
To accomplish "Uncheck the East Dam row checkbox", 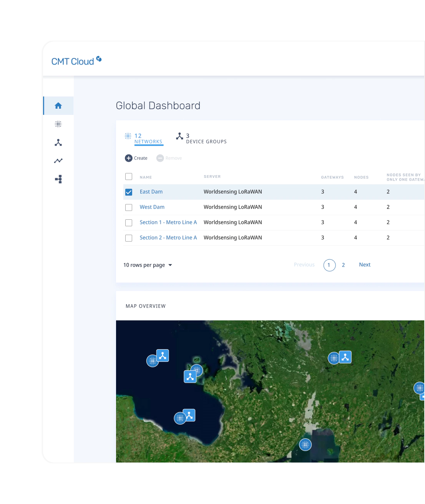I will (129, 191).
